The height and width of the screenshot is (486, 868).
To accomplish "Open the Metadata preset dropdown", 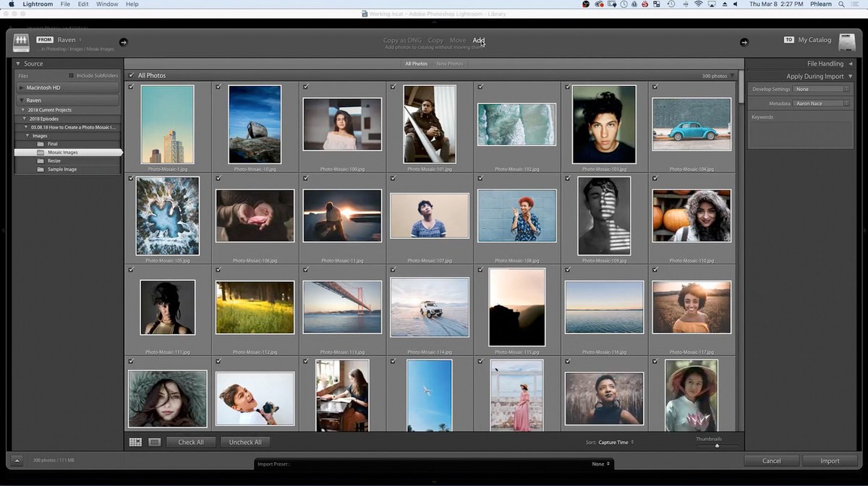I will [x=821, y=103].
